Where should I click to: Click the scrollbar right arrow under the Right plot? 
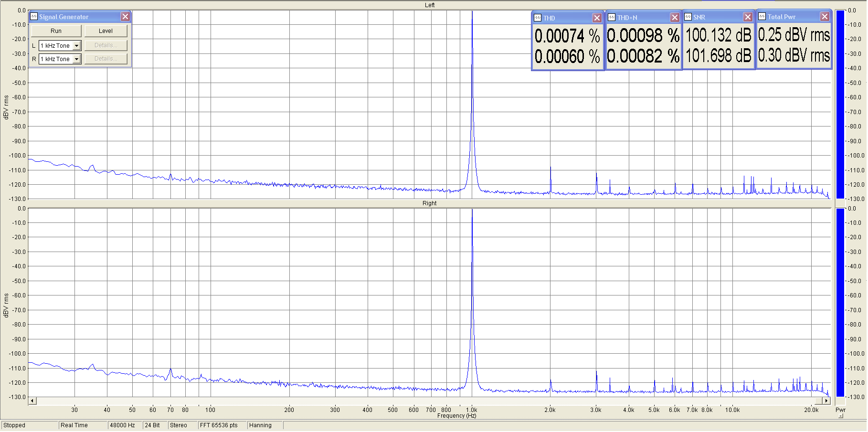826,401
